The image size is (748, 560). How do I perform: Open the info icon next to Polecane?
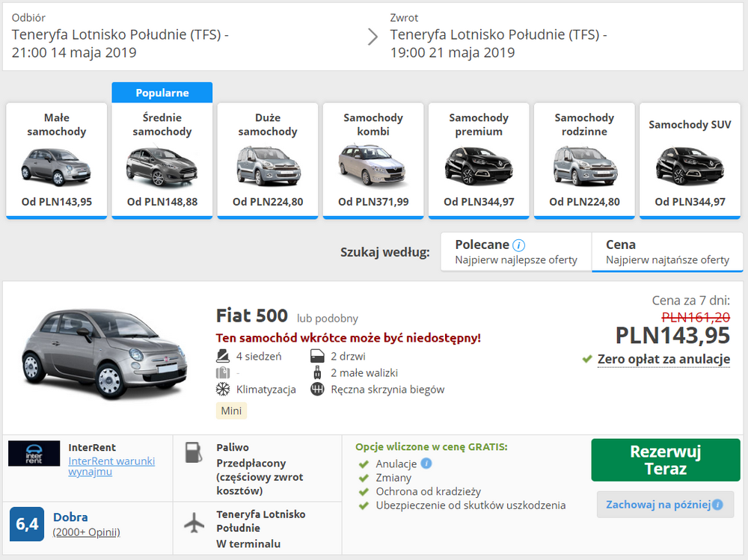518,245
